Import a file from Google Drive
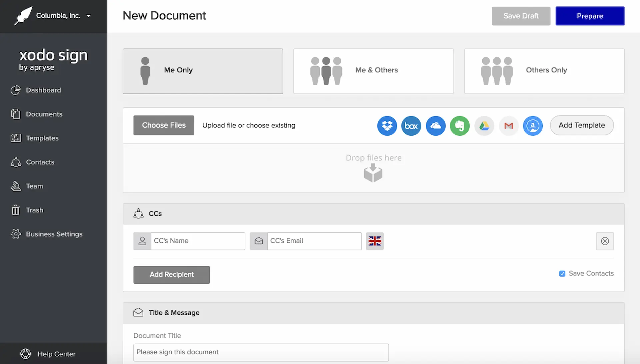The height and width of the screenshot is (364, 640). (x=484, y=126)
